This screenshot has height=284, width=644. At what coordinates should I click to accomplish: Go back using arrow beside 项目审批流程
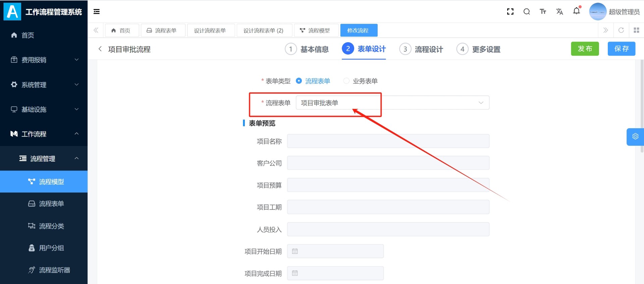[x=100, y=49]
